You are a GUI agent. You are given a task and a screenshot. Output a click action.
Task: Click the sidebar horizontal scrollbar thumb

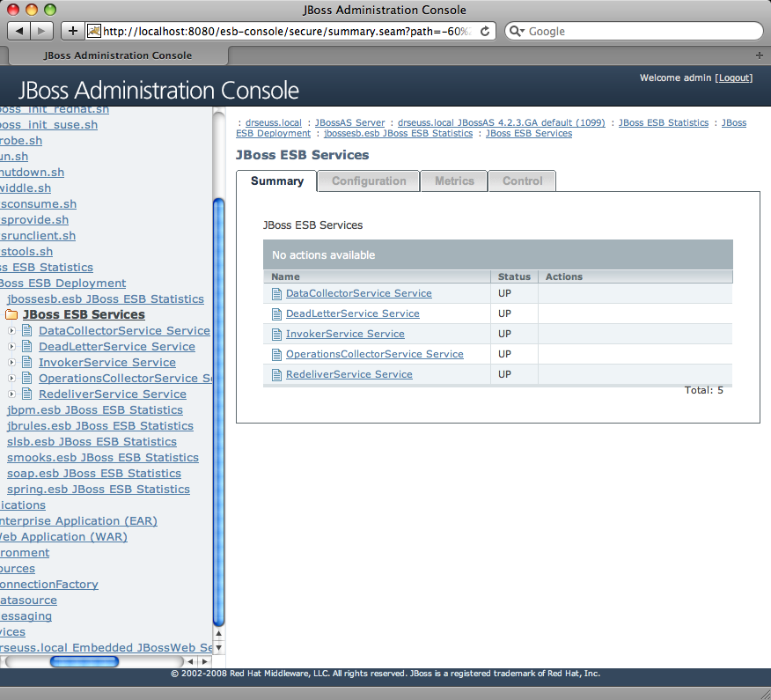(x=84, y=661)
